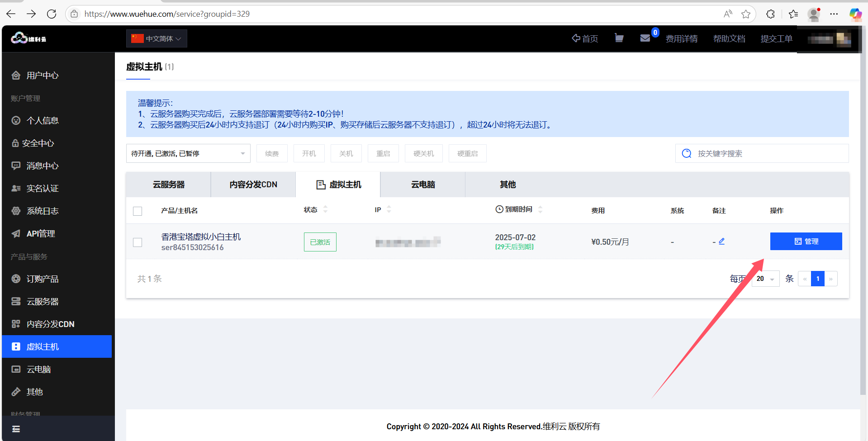
Task: Sort by 到期时间 column arrows
Action: click(x=540, y=209)
